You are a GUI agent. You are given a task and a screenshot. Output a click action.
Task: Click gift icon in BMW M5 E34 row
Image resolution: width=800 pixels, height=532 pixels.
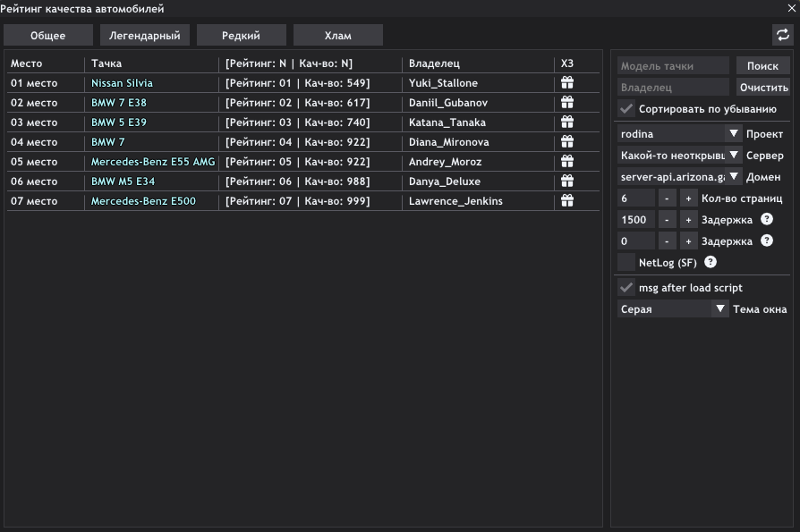566,181
